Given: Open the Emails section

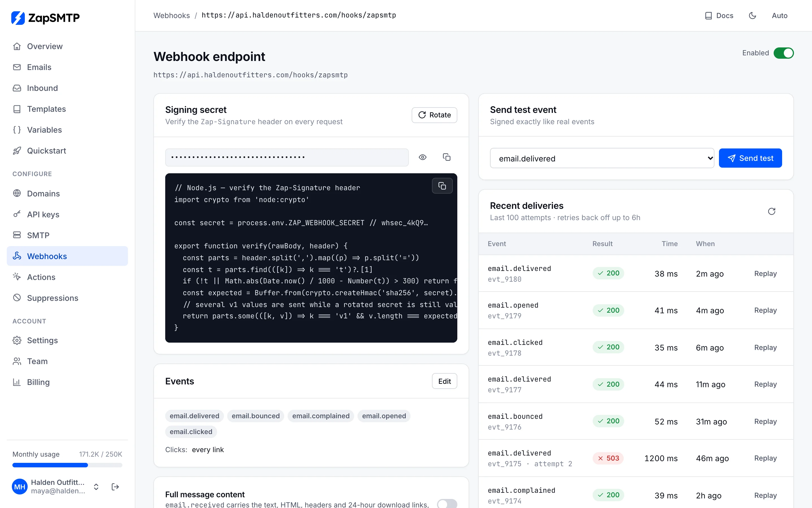Looking at the screenshot, I should click(67, 67).
